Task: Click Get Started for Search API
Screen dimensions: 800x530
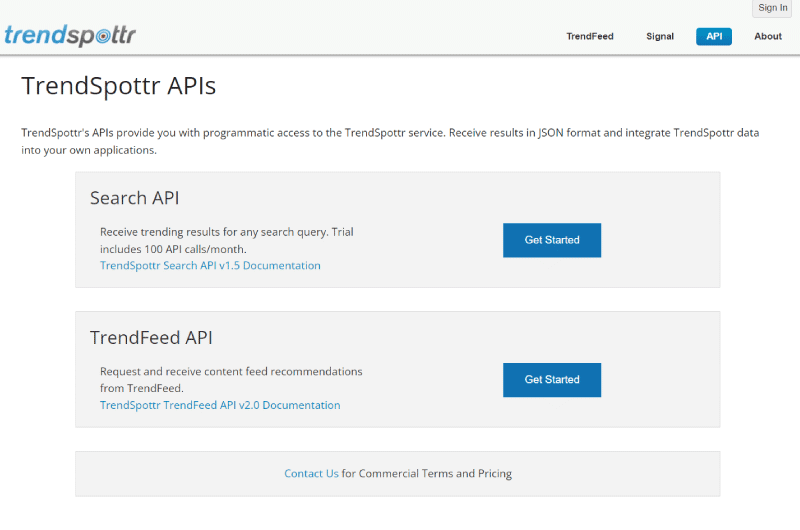Action: (x=552, y=240)
